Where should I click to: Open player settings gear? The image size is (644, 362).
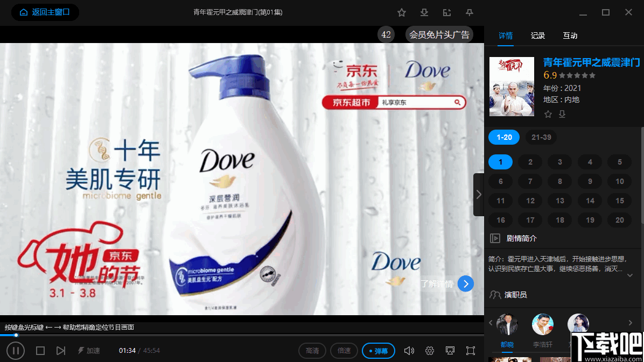tap(430, 351)
